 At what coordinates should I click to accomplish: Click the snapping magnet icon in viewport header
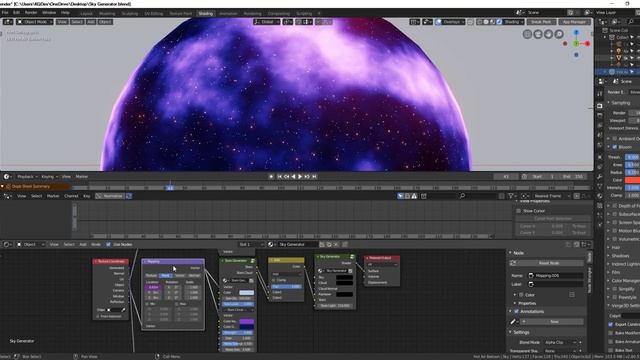(x=299, y=22)
